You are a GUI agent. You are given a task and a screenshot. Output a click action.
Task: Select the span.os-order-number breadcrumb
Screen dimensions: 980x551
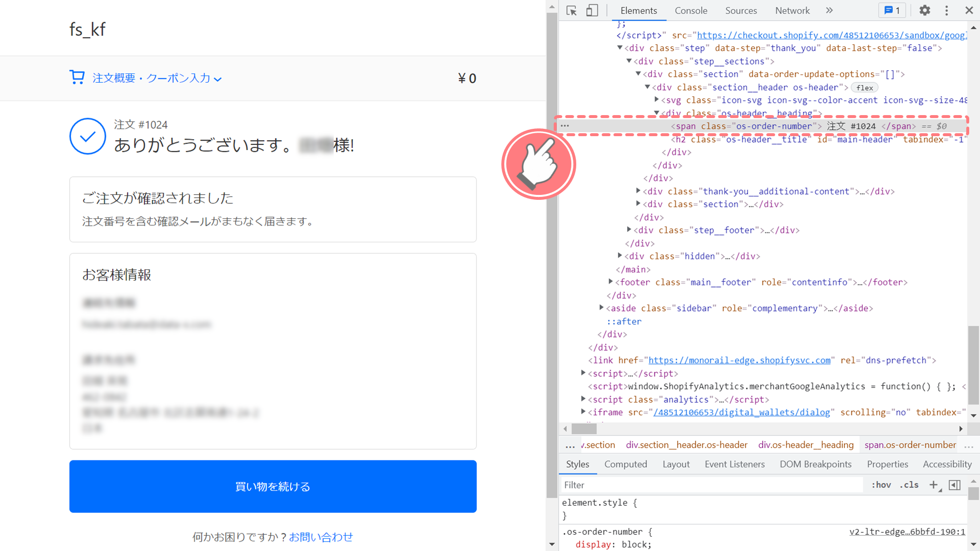pyautogui.click(x=910, y=445)
